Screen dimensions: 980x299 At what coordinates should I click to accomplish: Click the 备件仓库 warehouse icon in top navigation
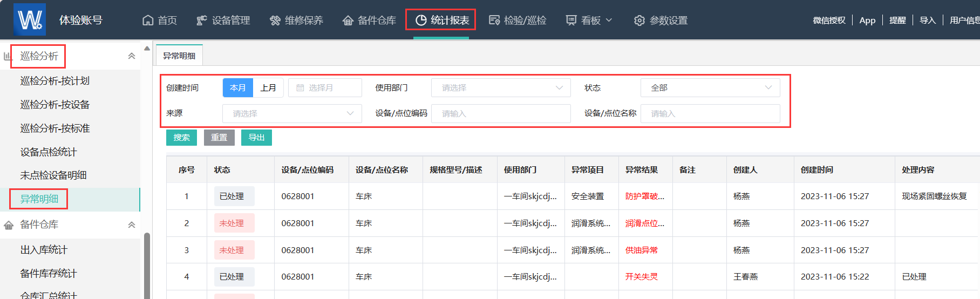348,21
